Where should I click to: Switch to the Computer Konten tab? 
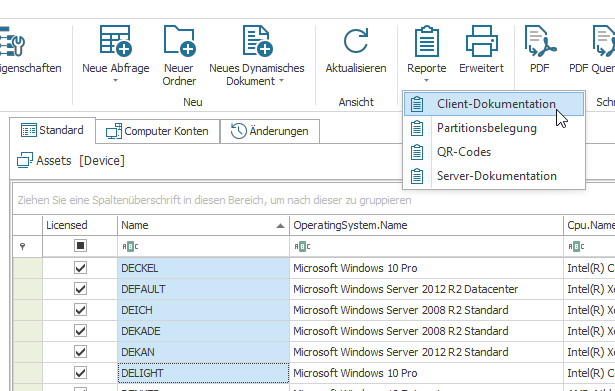point(158,131)
